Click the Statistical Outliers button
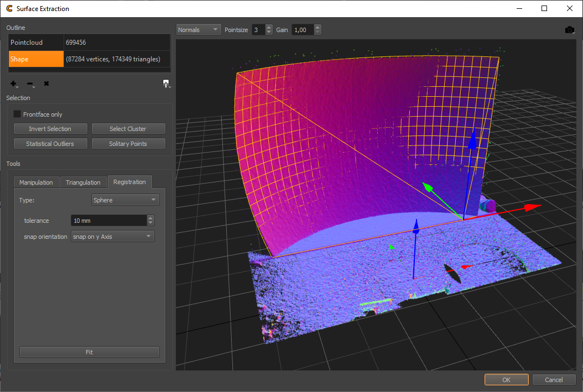583x392 pixels. pos(50,144)
